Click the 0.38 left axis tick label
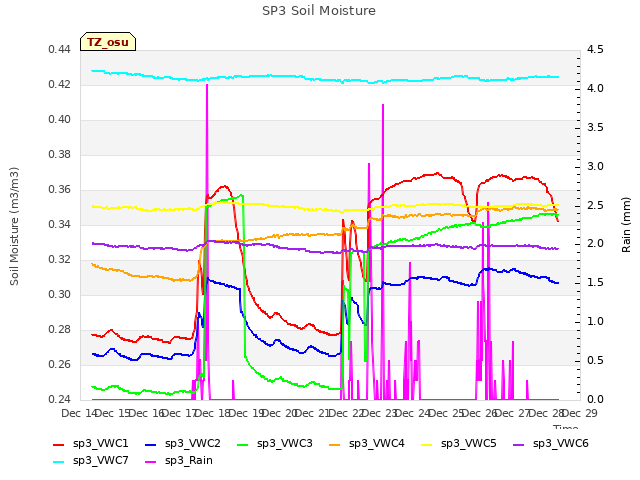 [59, 155]
